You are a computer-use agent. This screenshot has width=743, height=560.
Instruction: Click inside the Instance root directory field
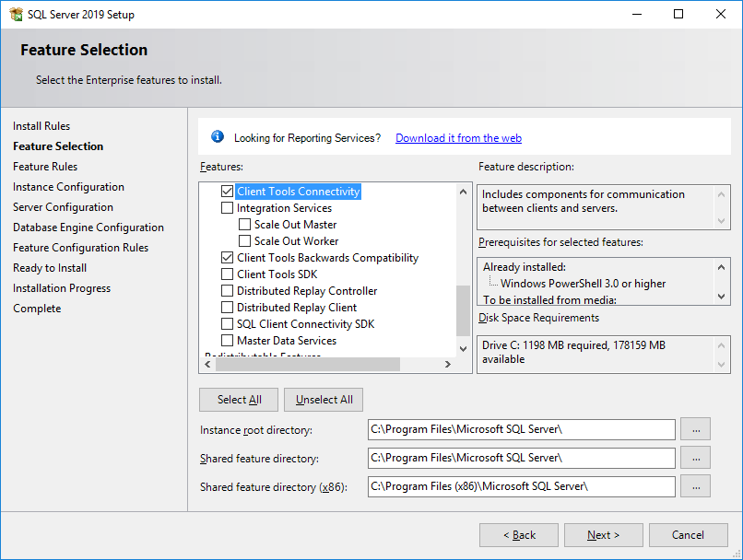click(x=521, y=429)
